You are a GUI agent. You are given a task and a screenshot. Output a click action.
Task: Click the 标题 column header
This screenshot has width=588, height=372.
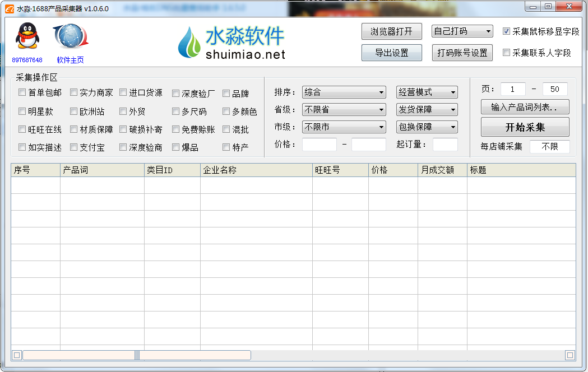click(x=522, y=170)
